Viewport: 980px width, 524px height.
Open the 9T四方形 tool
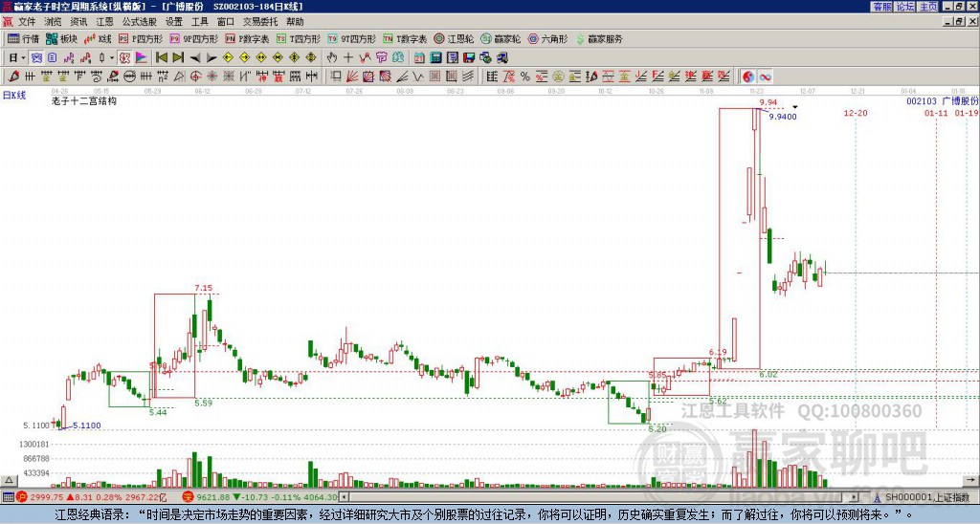pyautogui.click(x=351, y=38)
